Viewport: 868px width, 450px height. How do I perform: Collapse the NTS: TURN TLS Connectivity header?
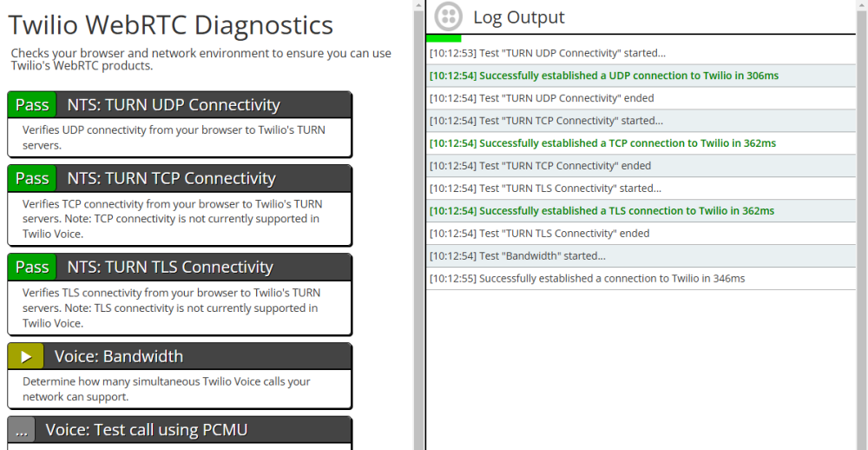click(x=202, y=267)
